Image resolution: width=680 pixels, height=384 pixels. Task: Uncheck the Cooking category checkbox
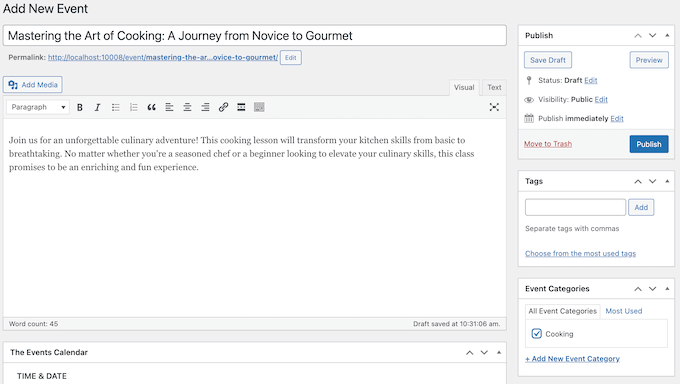(x=536, y=334)
